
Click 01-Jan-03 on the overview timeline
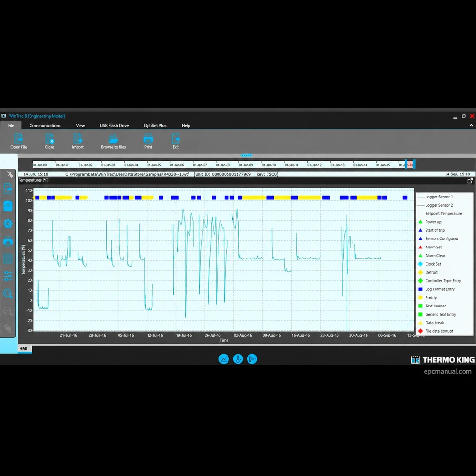click(109, 165)
